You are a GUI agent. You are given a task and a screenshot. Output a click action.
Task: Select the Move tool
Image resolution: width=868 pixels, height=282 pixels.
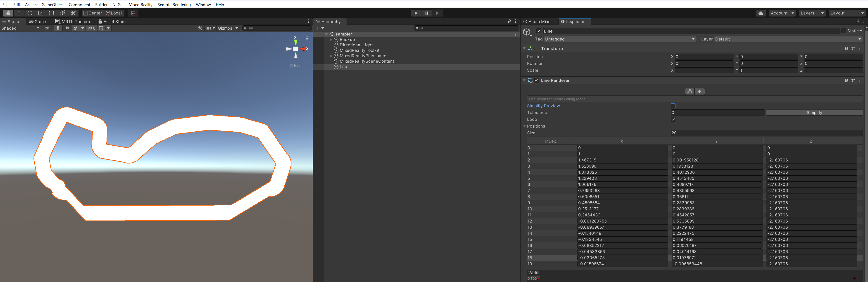[19, 13]
